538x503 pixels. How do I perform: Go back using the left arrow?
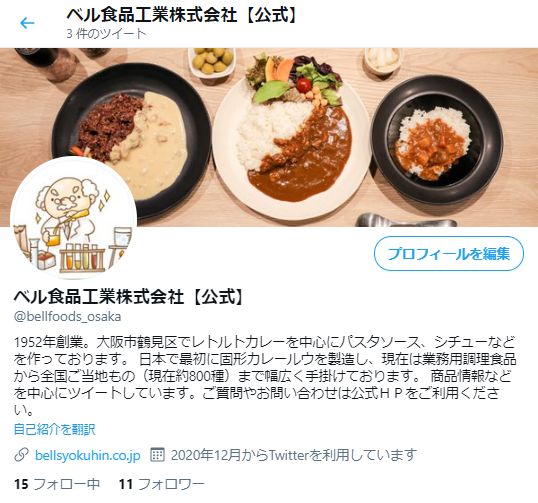click(x=27, y=23)
